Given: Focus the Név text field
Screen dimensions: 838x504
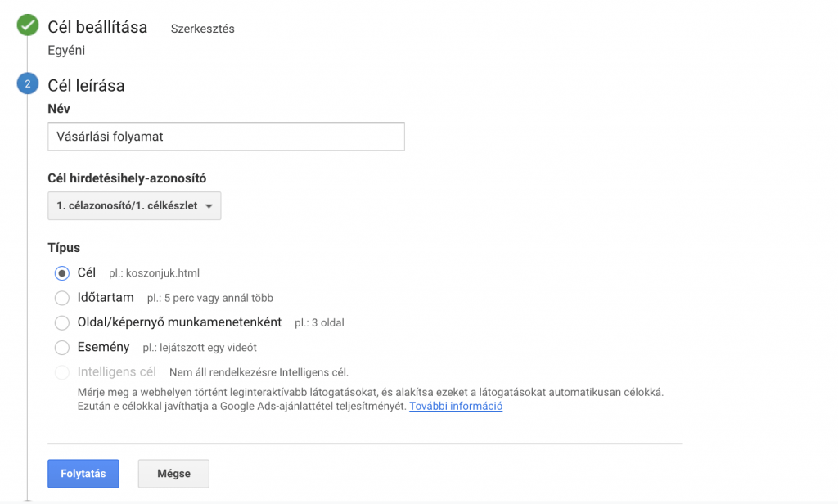Looking at the screenshot, I should (x=226, y=137).
